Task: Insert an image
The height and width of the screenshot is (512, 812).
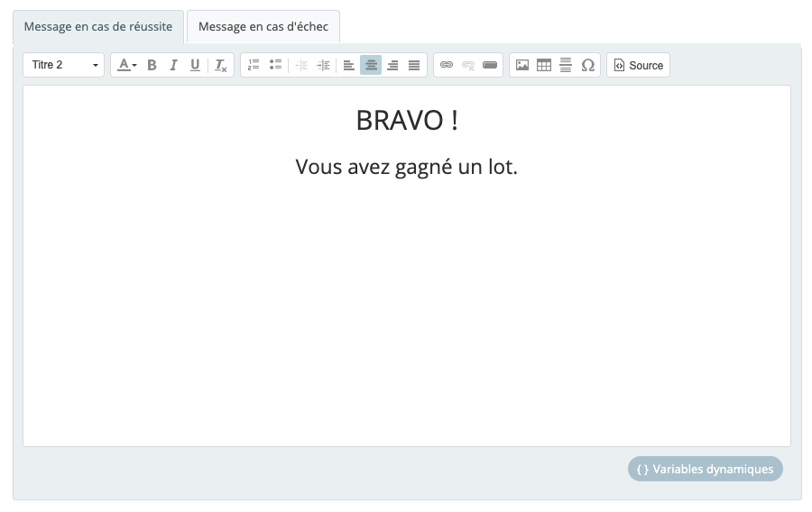Action: pos(522,65)
